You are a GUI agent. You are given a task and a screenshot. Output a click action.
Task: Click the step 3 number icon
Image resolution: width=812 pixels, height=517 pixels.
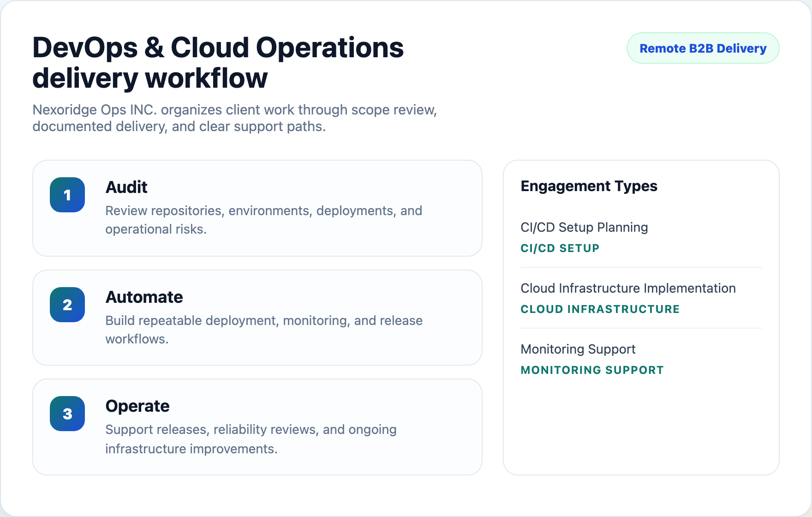(67, 414)
